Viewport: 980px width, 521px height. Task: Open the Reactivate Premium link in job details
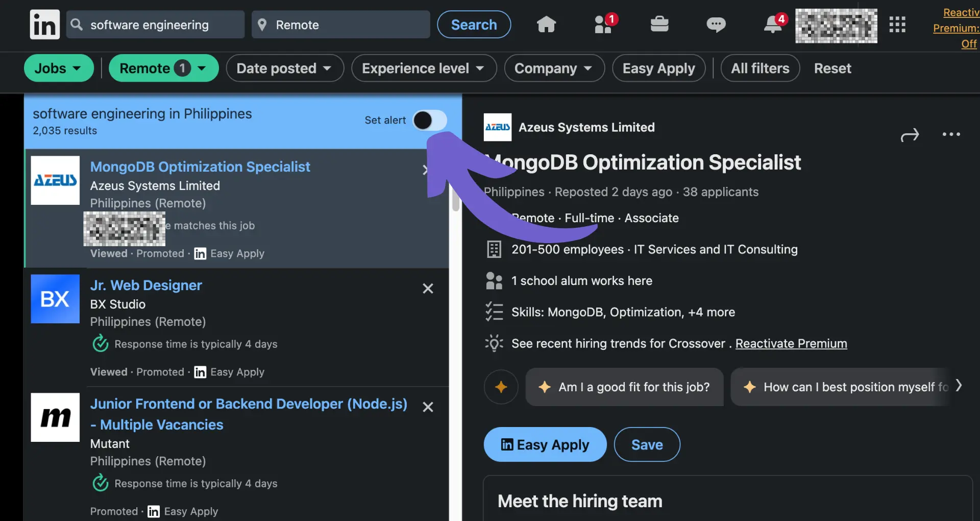click(x=791, y=344)
